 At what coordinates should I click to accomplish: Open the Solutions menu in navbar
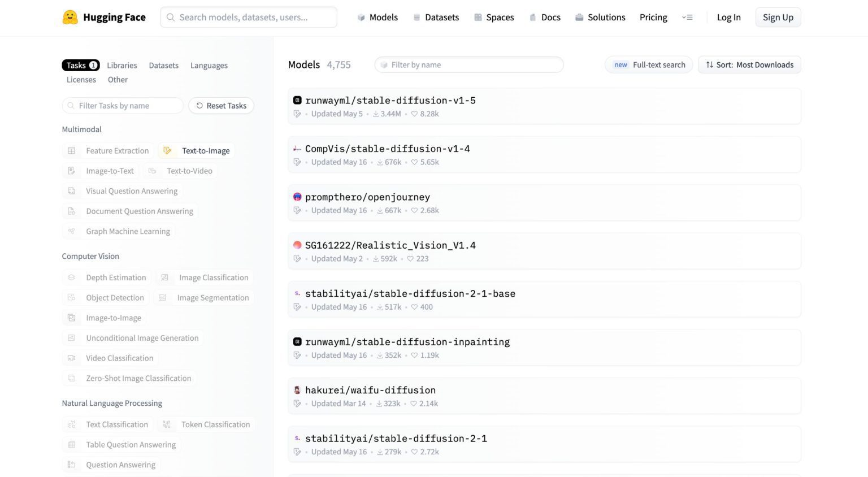click(600, 18)
